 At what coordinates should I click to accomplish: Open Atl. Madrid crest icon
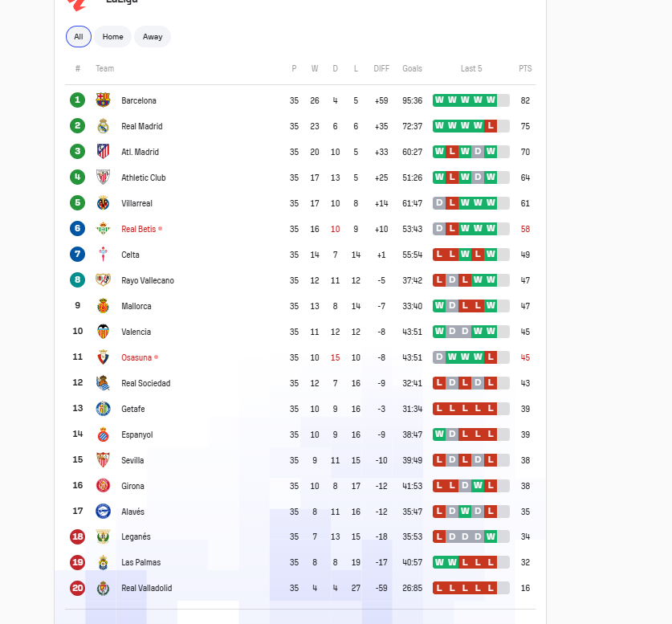click(103, 152)
